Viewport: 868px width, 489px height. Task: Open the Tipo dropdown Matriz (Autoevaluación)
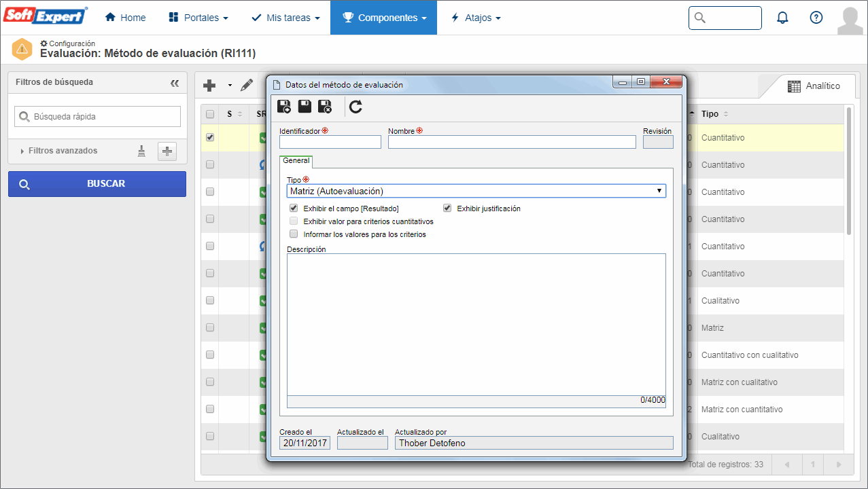pyautogui.click(x=476, y=192)
